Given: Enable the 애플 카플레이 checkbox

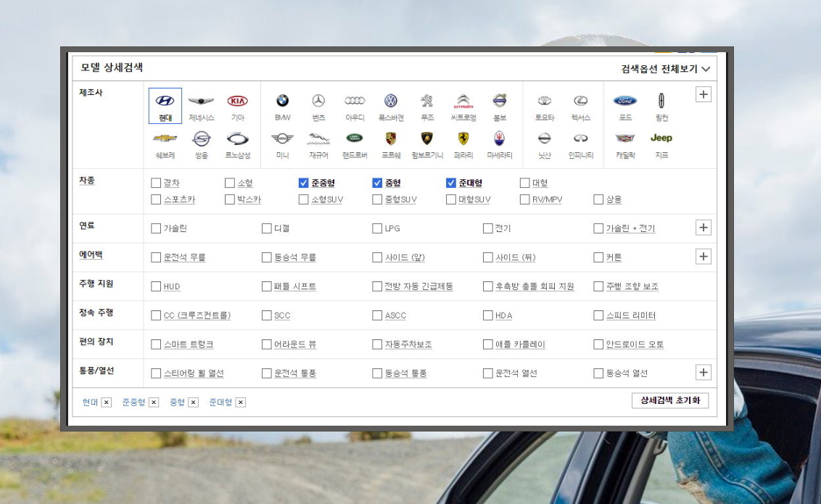Looking at the screenshot, I should pos(487,344).
